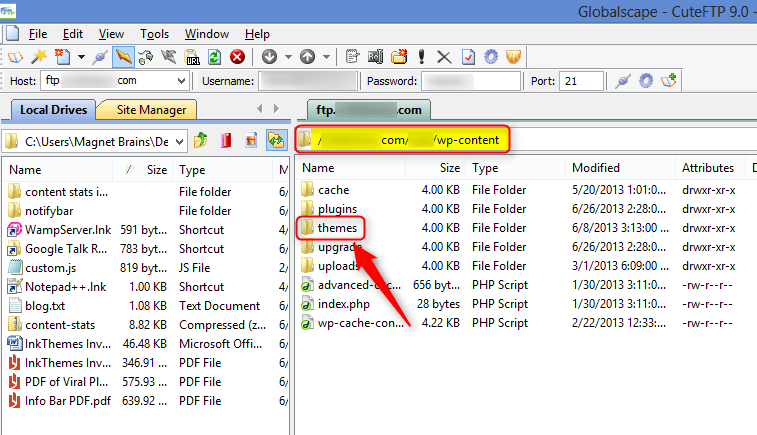Click the Execute exclamation mark icon

click(421, 57)
